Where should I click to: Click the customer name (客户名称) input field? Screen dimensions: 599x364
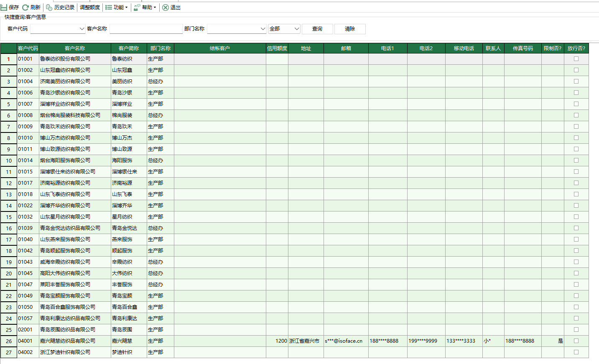[x=146, y=29]
